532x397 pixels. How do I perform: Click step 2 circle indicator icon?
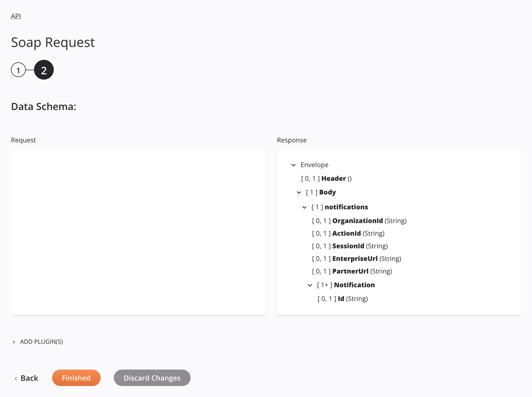[x=44, y=70]
